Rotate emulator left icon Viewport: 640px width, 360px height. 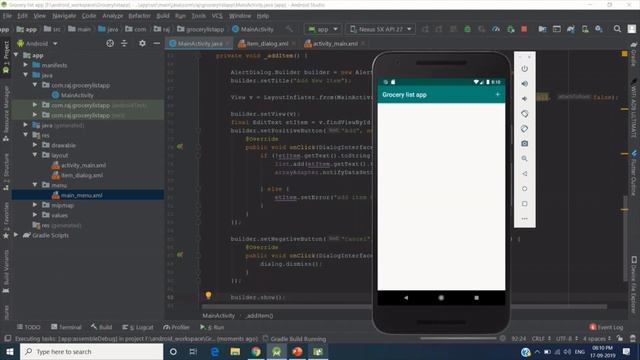pyautogui.click(x=524, y=114)
